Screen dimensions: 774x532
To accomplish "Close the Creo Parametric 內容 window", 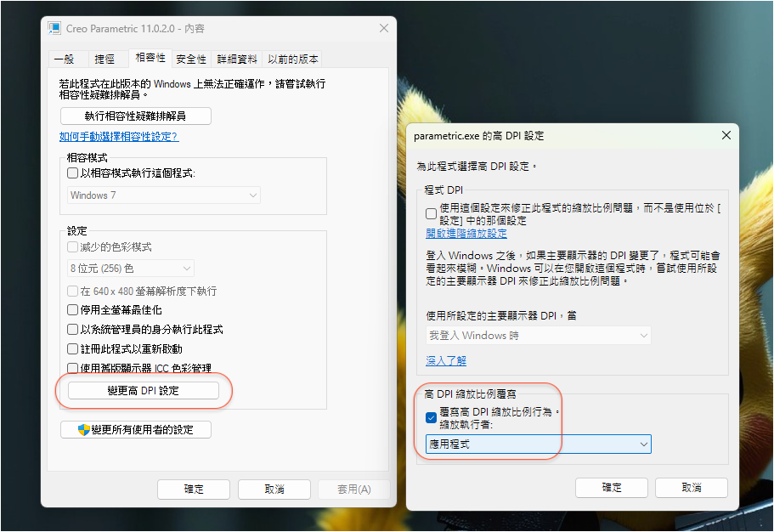I will coord(376,28).
